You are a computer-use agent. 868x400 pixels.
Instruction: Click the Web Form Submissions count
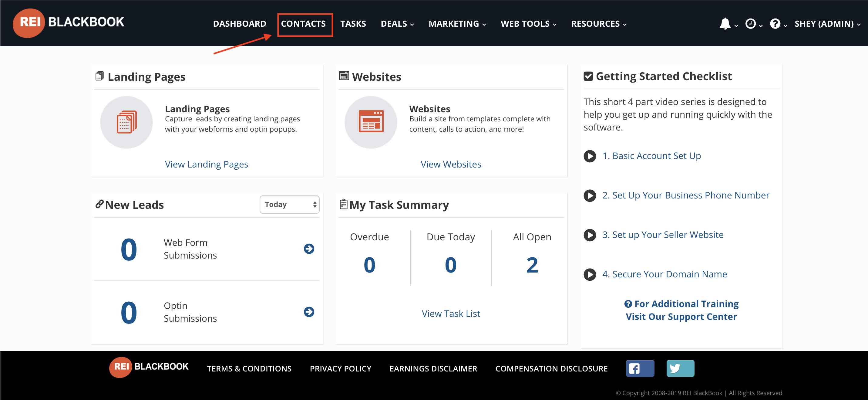tap(129, 249)
